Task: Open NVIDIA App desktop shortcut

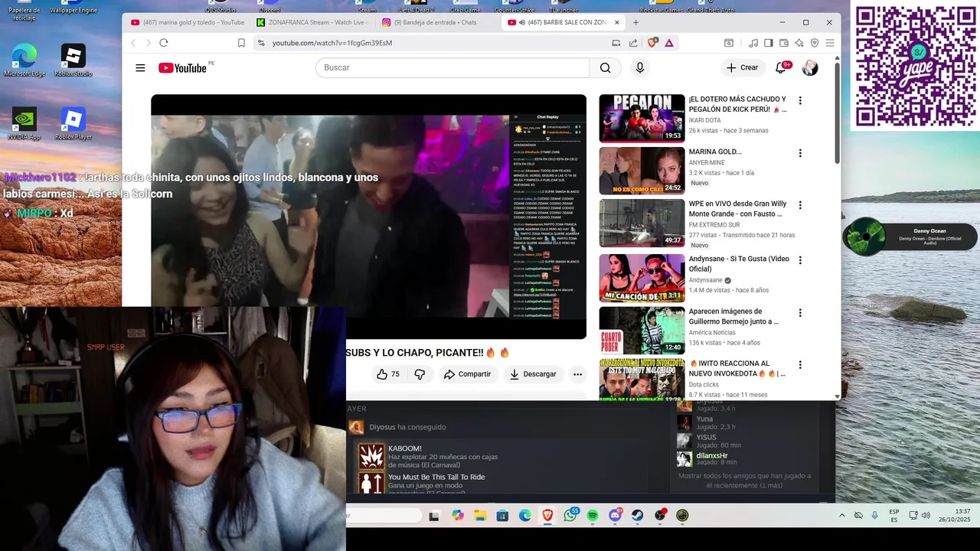Action: (24, 124)
